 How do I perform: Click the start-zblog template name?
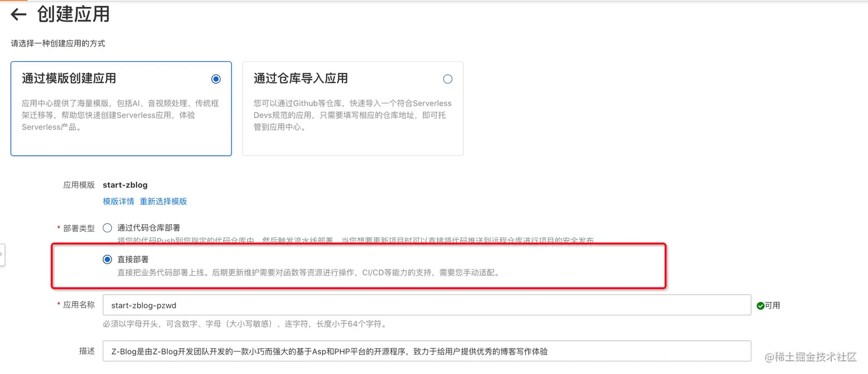125,185
